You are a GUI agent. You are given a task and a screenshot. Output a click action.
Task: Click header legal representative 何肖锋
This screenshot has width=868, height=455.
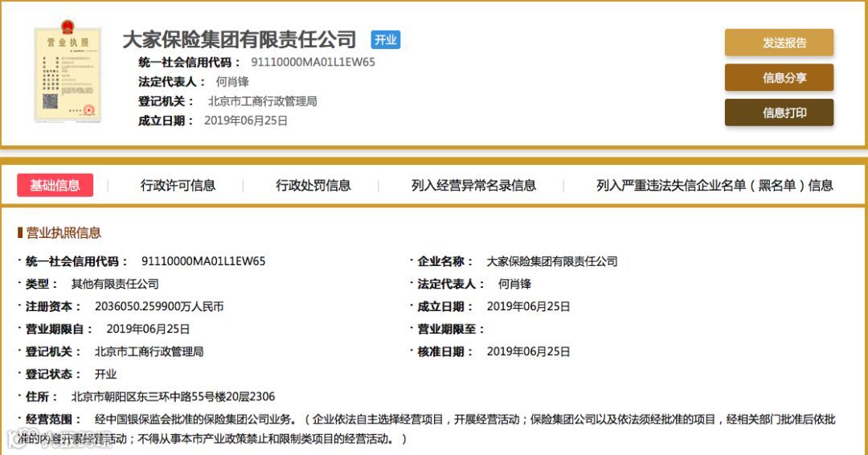(232, 82)
